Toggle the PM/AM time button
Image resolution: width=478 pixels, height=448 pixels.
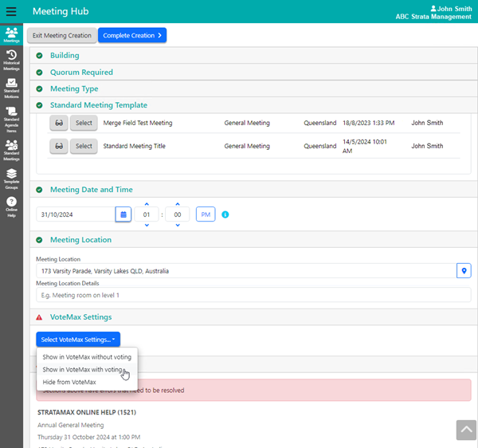[206, 214]
